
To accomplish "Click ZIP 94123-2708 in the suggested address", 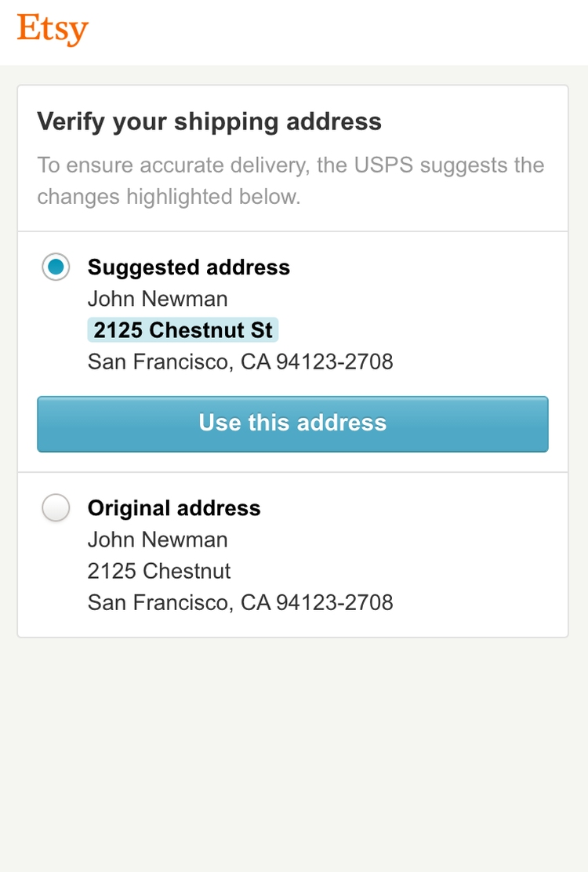I will (334, 362).
